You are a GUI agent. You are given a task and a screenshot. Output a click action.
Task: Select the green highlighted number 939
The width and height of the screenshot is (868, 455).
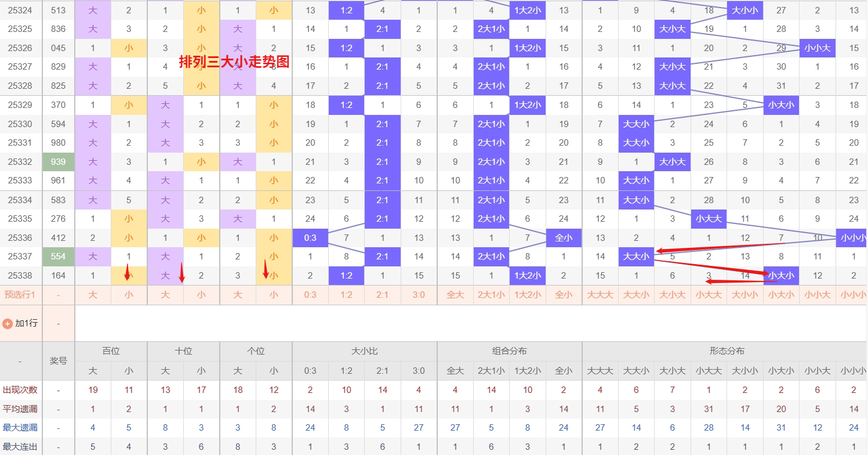coord(59,162)
